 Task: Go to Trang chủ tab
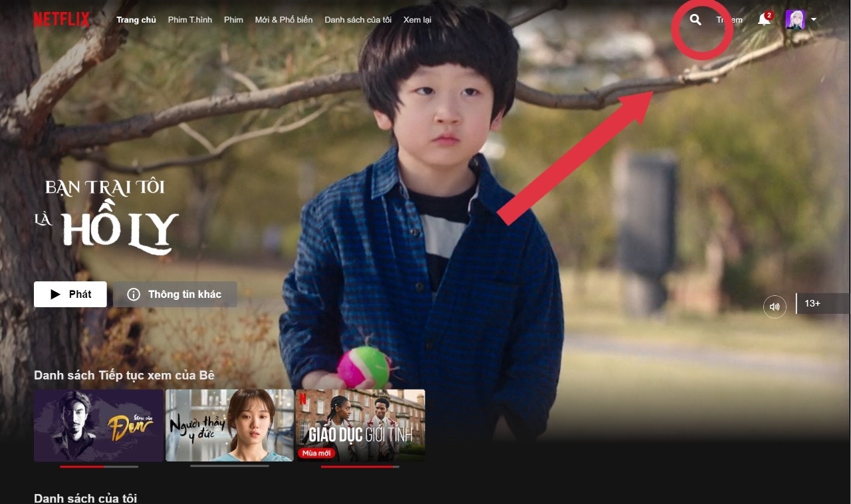pyautogui.click(x=136, y=20)
